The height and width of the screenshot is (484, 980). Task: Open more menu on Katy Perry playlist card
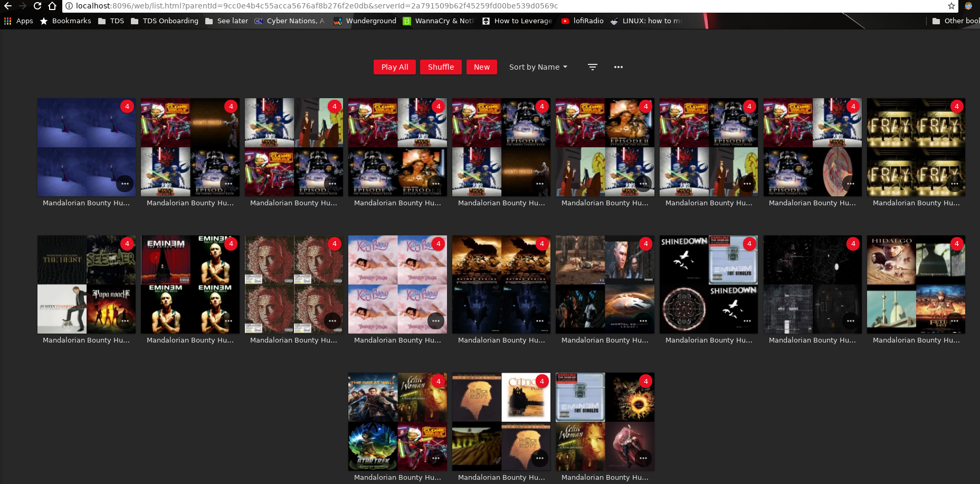(x=435, y=321)
